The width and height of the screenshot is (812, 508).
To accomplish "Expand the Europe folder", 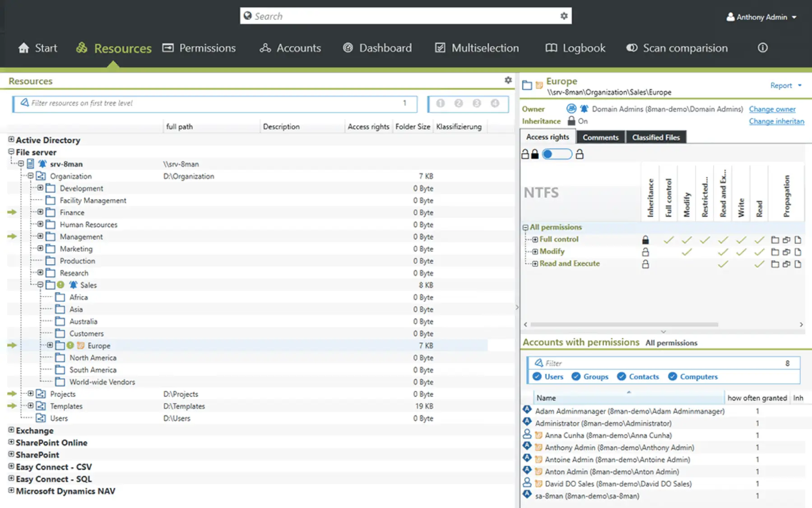I will (x=50, y=345).
